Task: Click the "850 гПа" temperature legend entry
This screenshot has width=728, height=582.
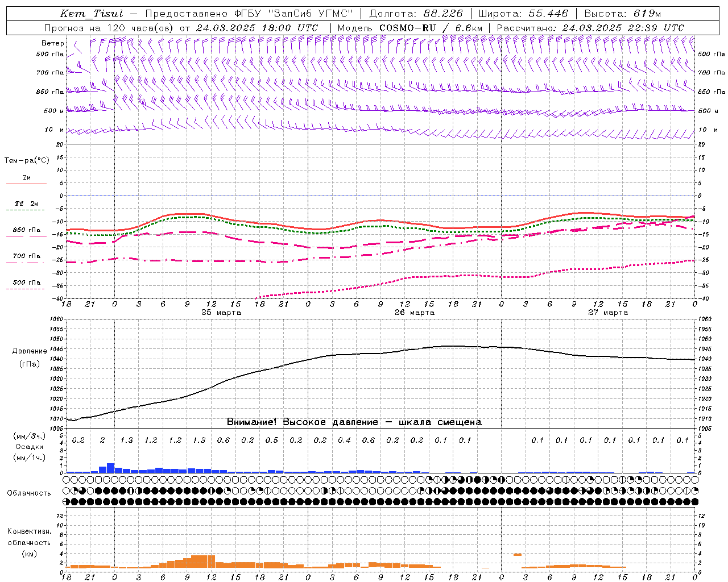Action: click(27, 230)
